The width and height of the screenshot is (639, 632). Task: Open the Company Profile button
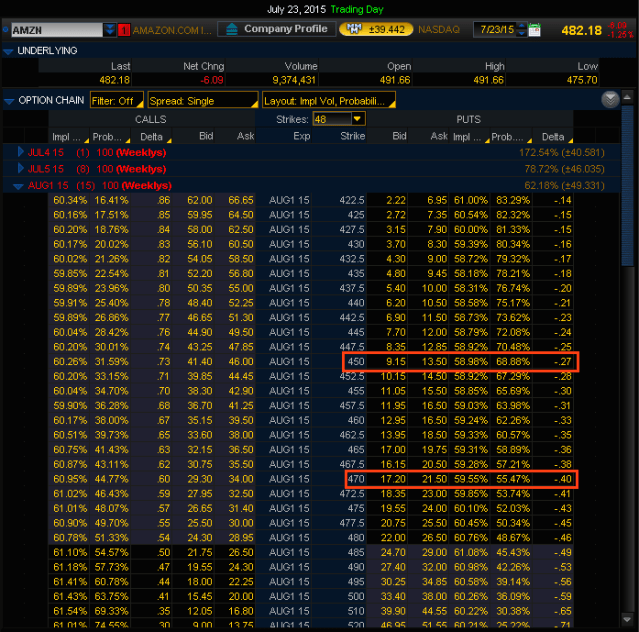click(x=277, y=29)
